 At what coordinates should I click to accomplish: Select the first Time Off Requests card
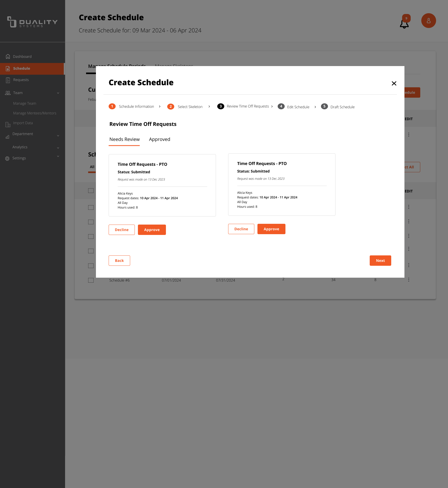[162, 185]
